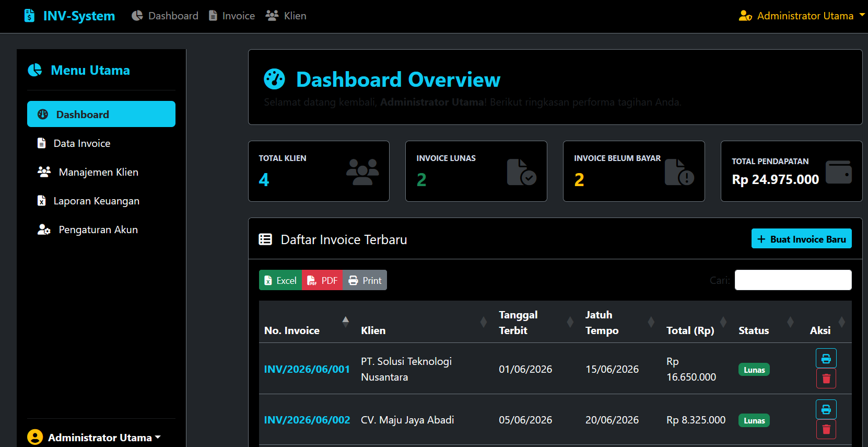Open Manajemen Klien in the sidebar

click(101, 172)
